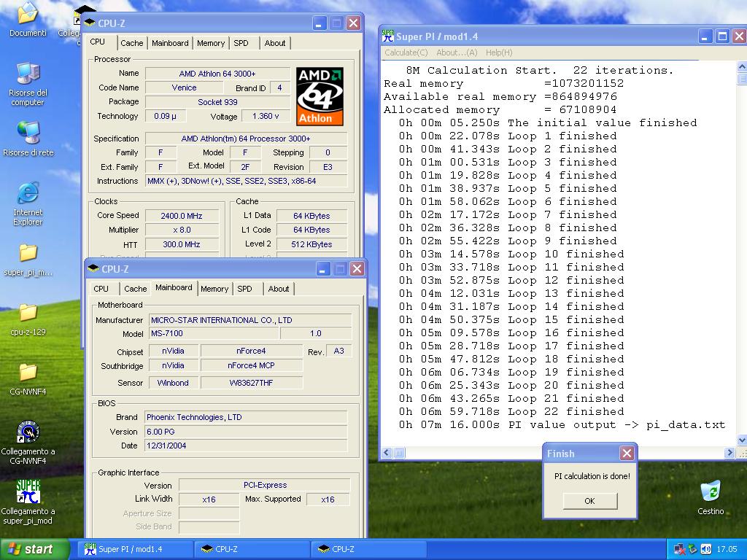Maximize the Super PI window

pos(722,36)
